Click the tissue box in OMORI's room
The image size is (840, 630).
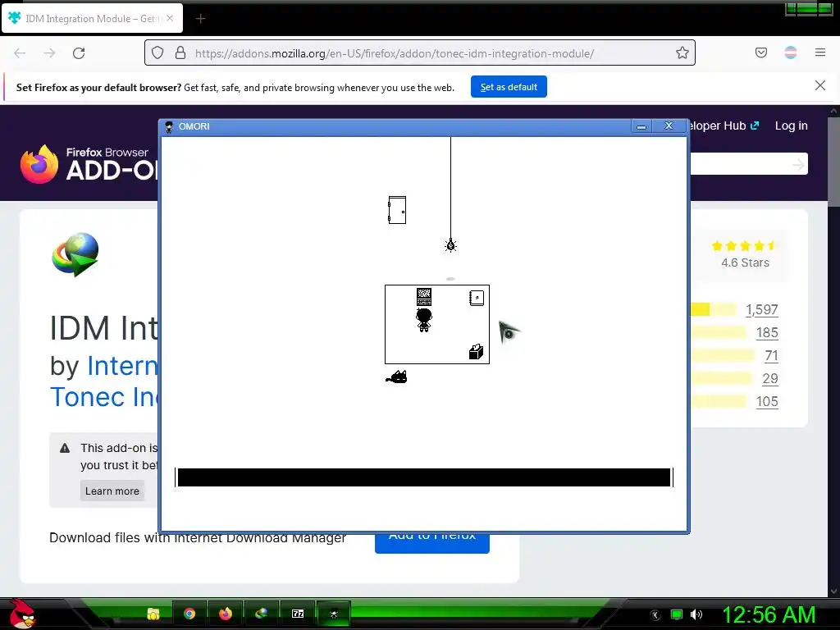[x=476, y=351]
